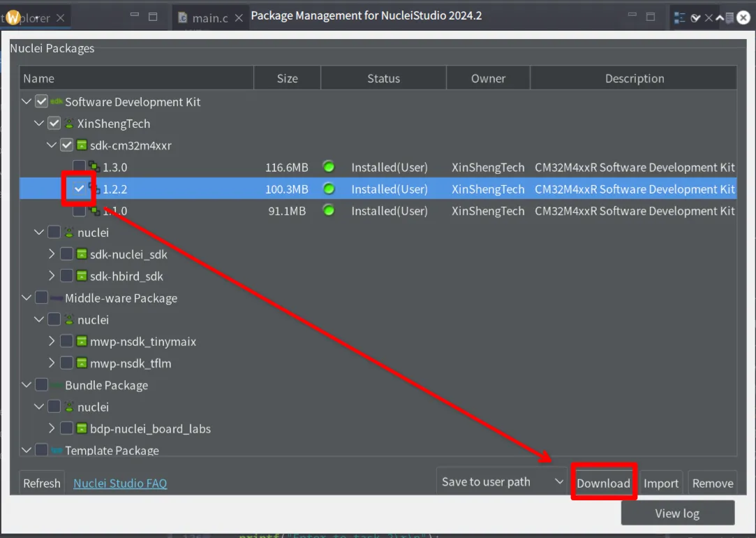Open the Save to user path dropdown
The width and height of the screenshot is (756, 538).
(502, 482)
